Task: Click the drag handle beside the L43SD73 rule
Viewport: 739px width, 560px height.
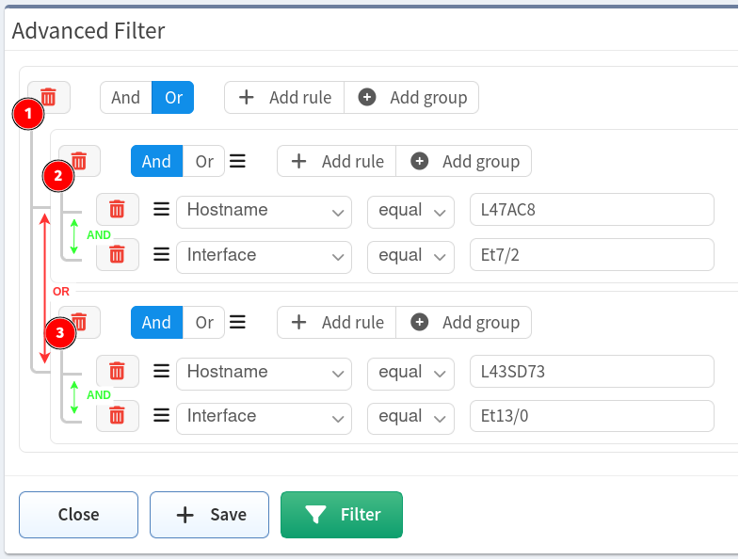Action: (162, 371)
